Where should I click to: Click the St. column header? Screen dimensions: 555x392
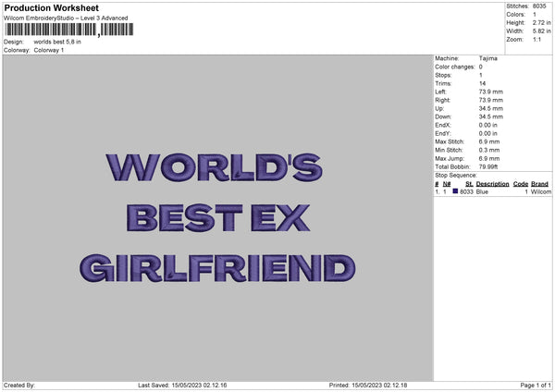(x=469, y=184)
